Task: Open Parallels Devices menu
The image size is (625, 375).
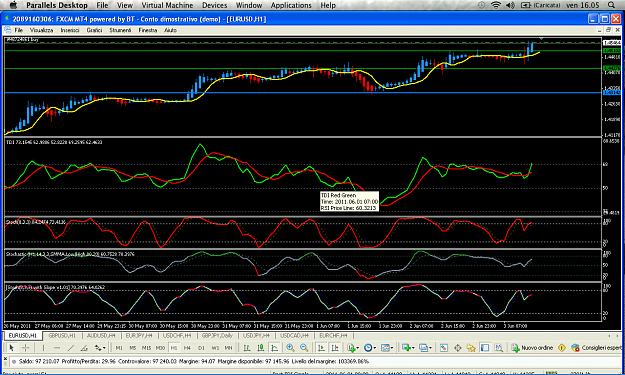Action: (214, 5)
